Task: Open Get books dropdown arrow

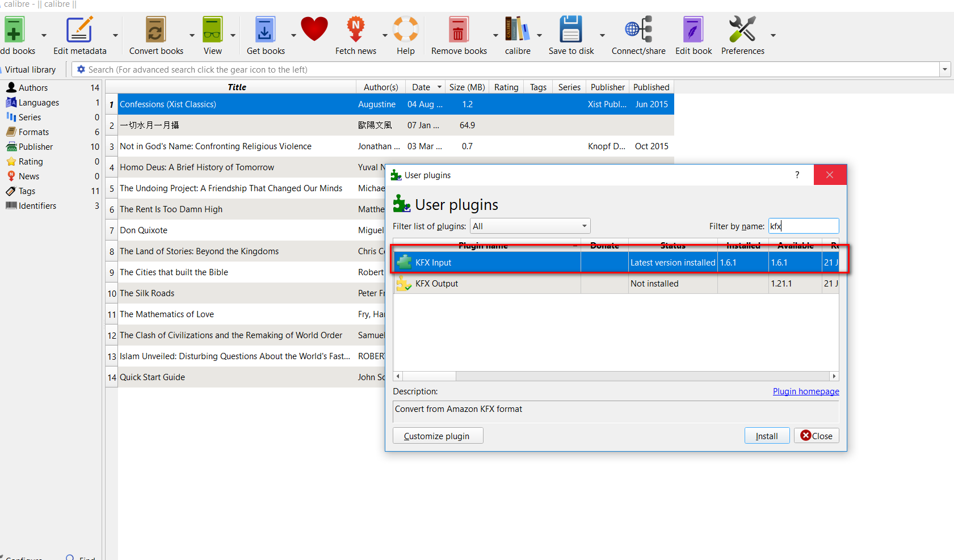Action: 293,35
